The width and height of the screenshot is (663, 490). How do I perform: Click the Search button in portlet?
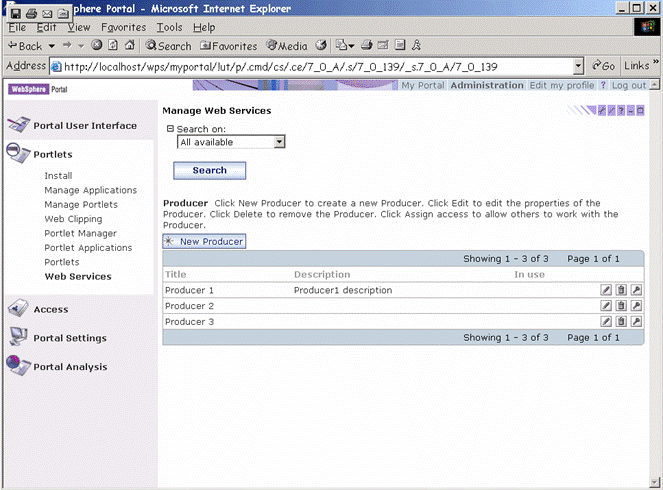pos(210,170)
